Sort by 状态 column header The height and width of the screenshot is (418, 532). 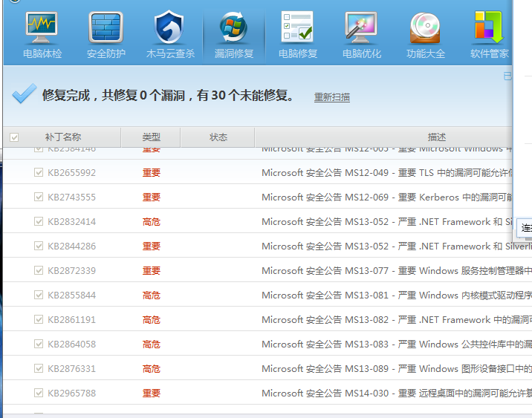pyautogui.click(x=218, y=137)
